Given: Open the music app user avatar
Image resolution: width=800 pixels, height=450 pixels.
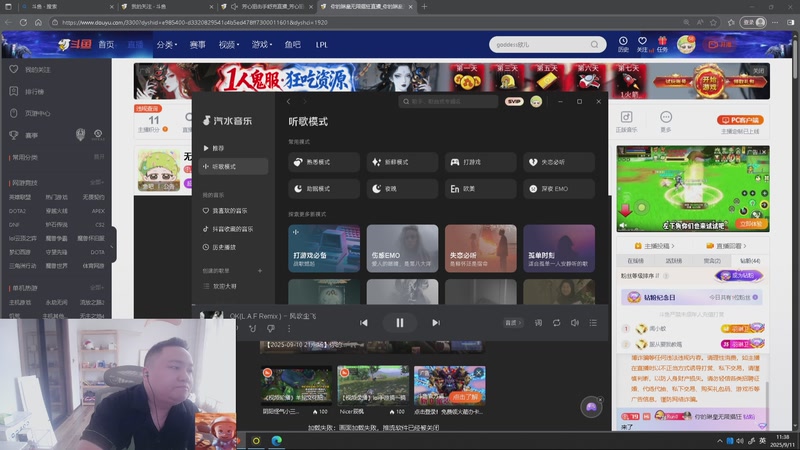Looking at the screenshot, I should [536, 102].
